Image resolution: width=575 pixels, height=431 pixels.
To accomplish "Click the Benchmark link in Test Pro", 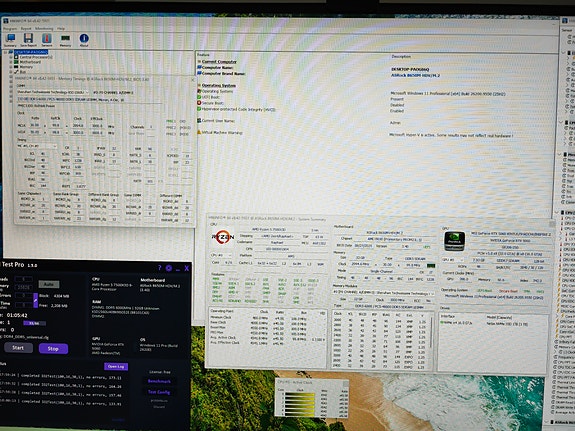I will (x=159, y=381).
